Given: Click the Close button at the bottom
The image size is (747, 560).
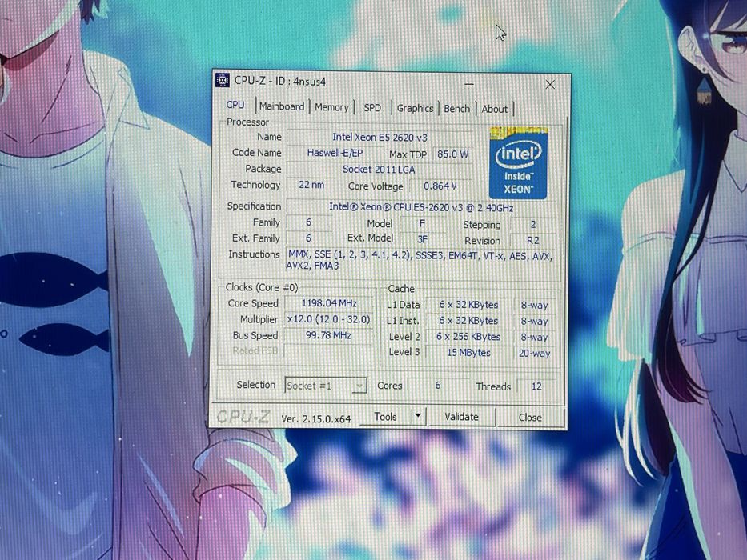Looking at the screenshot, I should 530,418.
